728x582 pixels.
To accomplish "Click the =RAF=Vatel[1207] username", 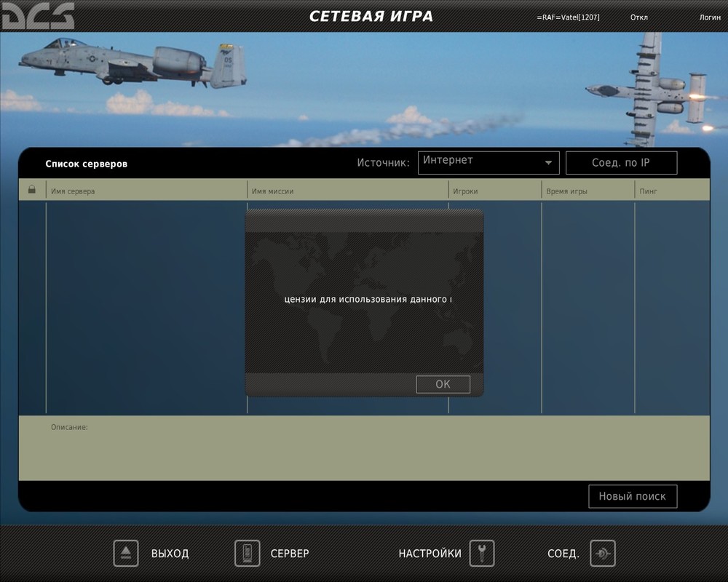I will (568, 17).
